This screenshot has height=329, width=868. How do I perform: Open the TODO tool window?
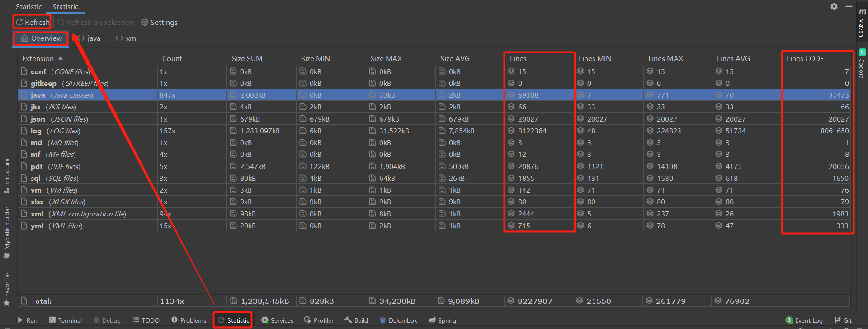pyautogui.click(x=146, y=320)
